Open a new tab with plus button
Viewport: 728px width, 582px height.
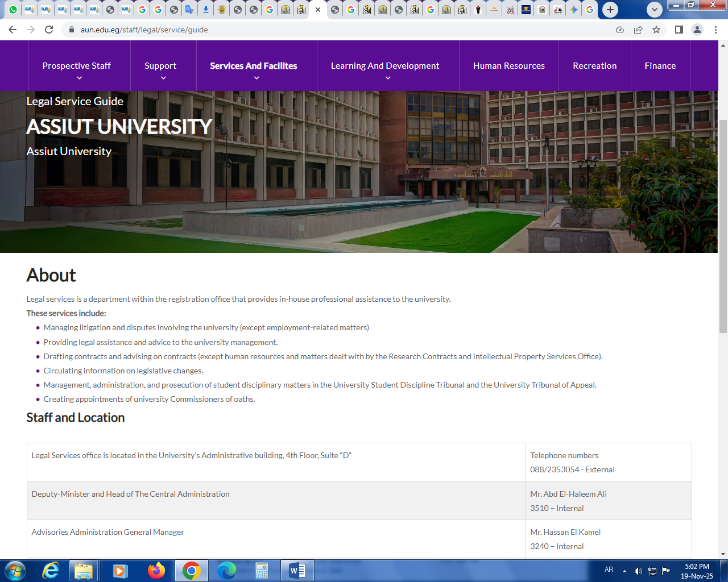pos(610,10)
